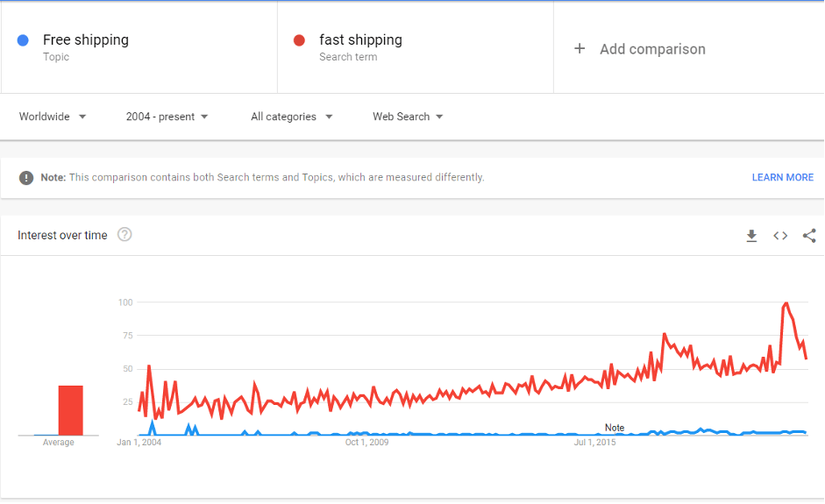Viewport: 825px width, 504px height.
Task: Click the red Average bar
Action: (x=70, y=410)
